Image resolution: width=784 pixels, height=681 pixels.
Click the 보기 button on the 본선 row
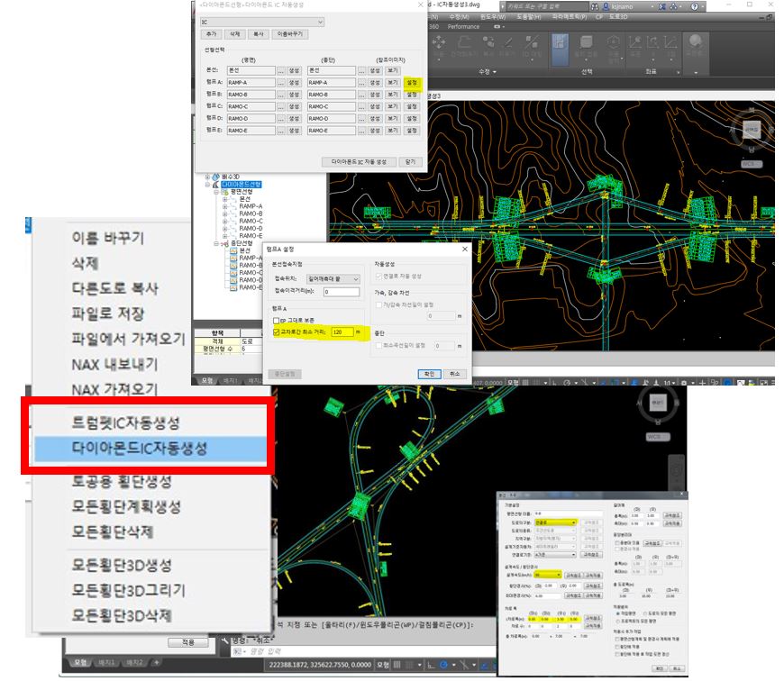tap(393, 70)
